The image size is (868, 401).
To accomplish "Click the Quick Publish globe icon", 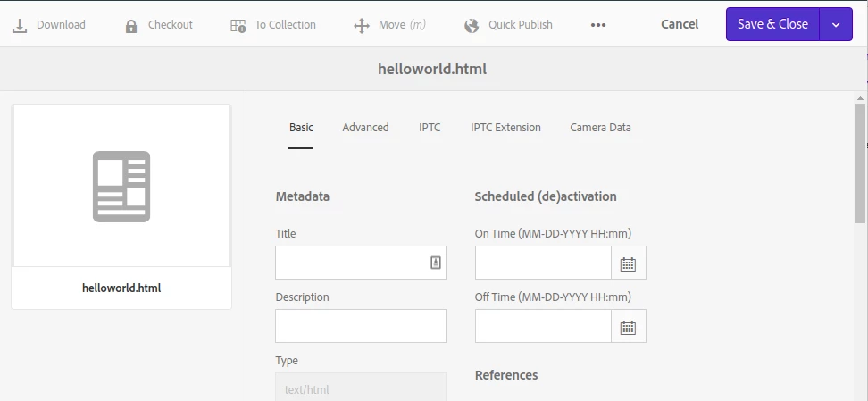I will (472, 25).
